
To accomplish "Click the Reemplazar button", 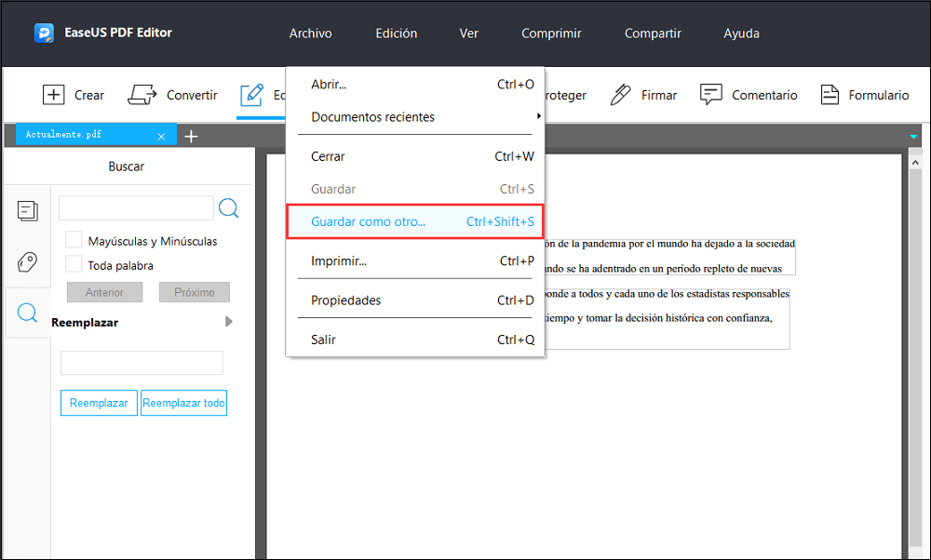I will [x=100, y=403].
